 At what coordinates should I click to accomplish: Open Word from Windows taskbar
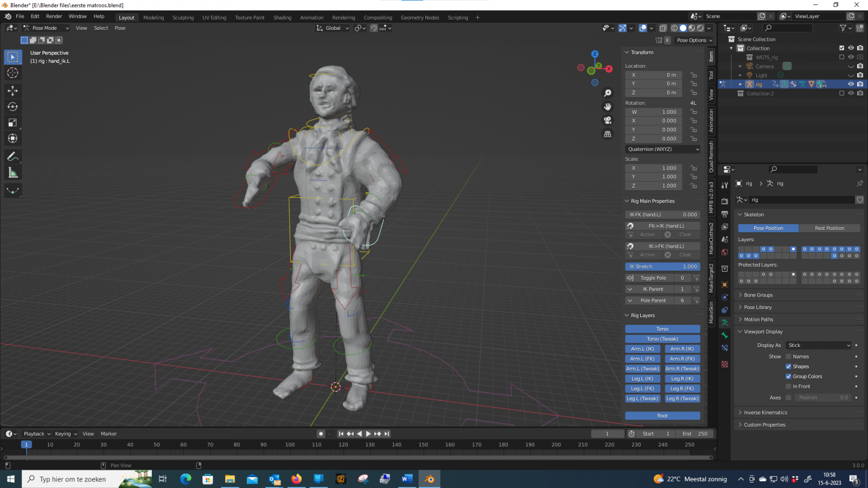pyautogui.click(x=407, y=479)
